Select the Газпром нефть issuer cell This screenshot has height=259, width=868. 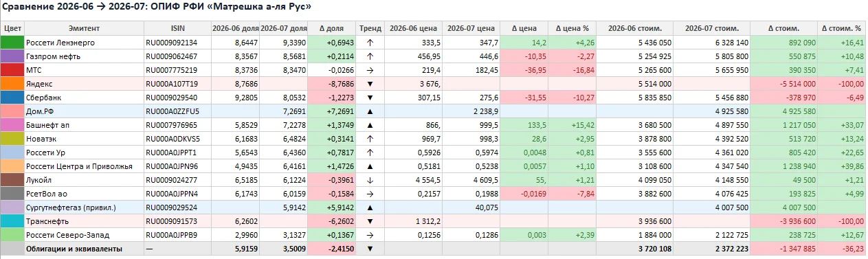(84, 56)
